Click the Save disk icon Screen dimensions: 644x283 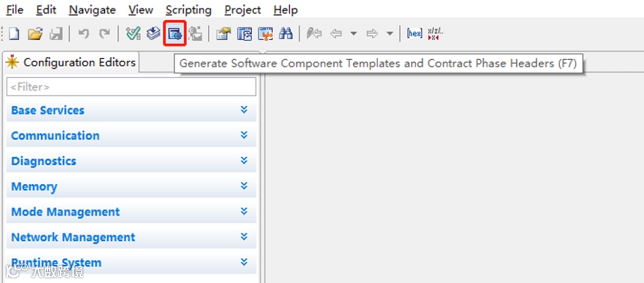tap(56, 33)
